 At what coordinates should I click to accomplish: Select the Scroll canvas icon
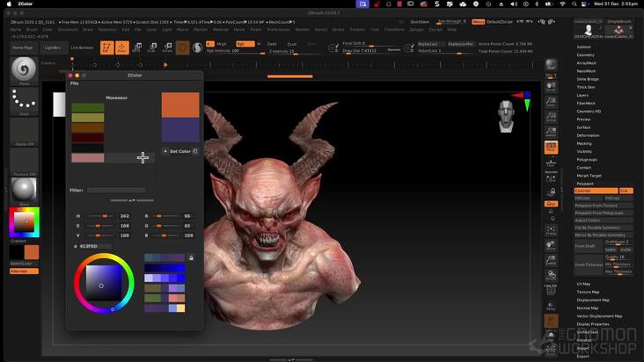coord(551,86)
